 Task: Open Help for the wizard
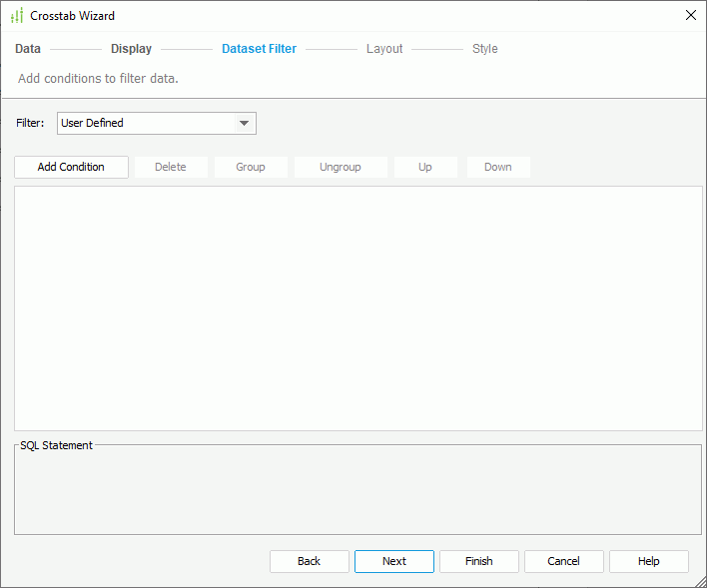coord(649,561)
